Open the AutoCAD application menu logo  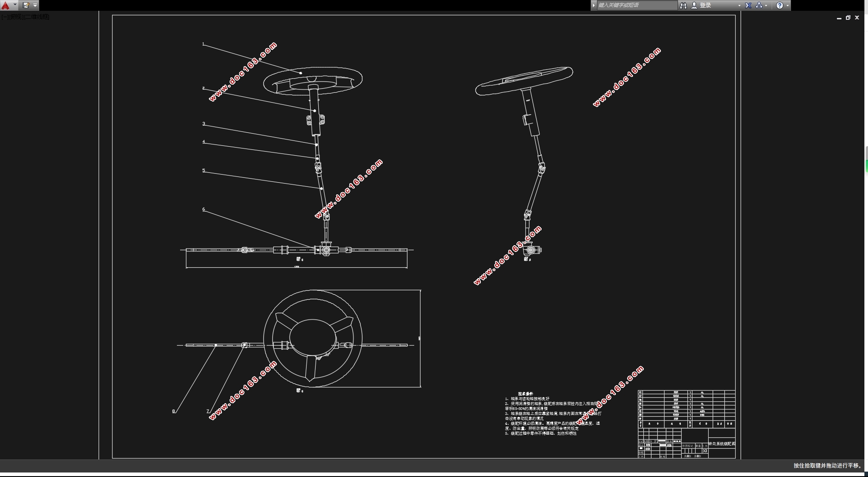(5, 5)
